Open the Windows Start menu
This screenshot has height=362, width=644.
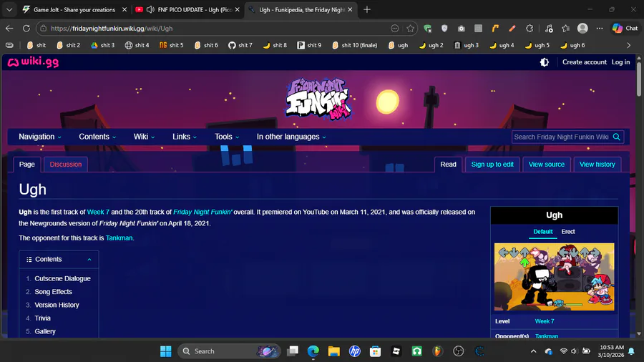click(x=166, y=351)
